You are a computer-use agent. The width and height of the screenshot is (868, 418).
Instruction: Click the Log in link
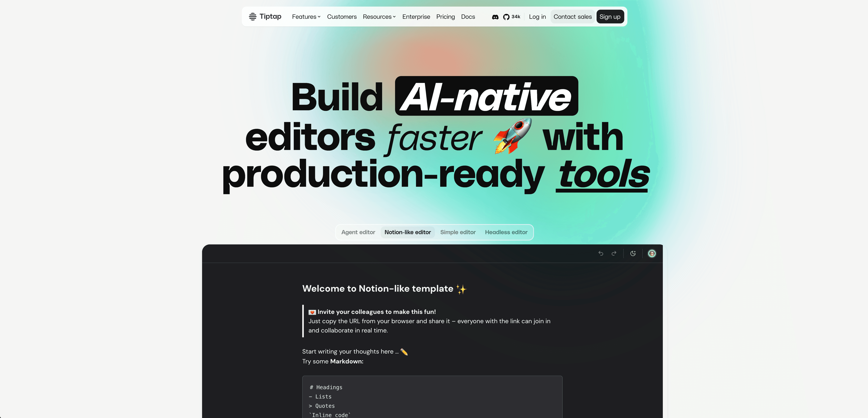[x=537, y=17]
